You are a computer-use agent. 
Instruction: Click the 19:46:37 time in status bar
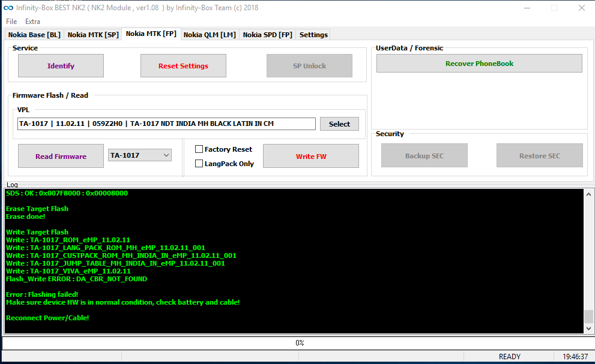575,356
